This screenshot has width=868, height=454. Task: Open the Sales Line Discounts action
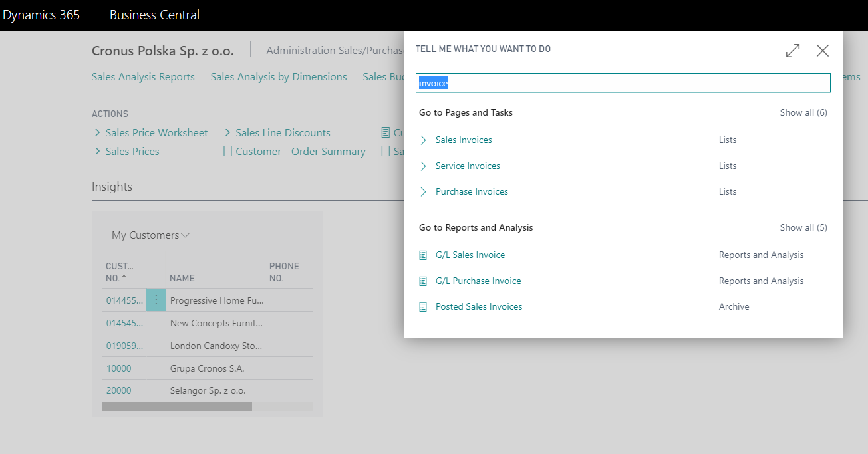click(x=283, y=133)
